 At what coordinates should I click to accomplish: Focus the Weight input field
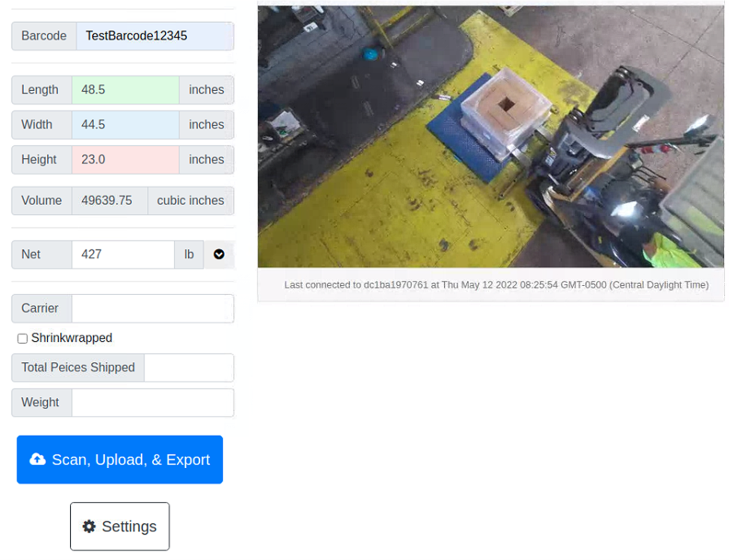(x=153, y=403)
